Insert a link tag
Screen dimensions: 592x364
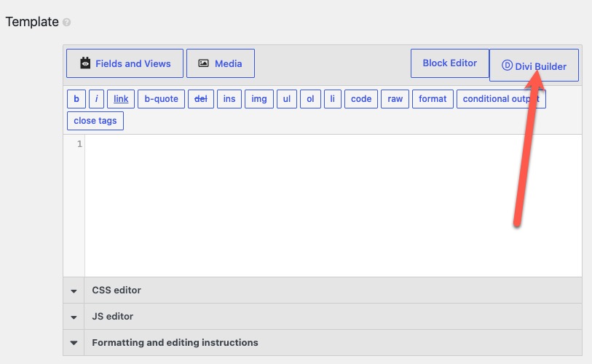pyautogui.click(x=121, y=99)
